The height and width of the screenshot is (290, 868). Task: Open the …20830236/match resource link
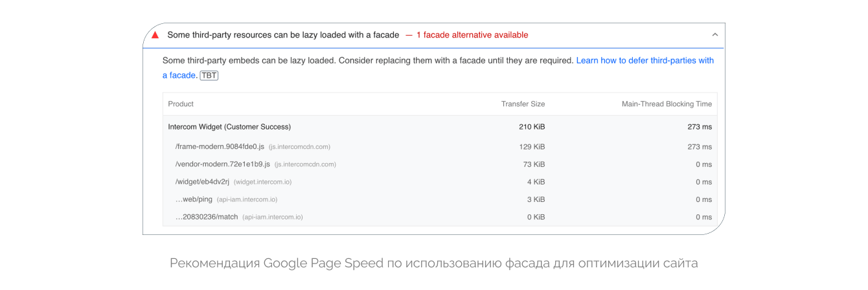tap(207, 217)
